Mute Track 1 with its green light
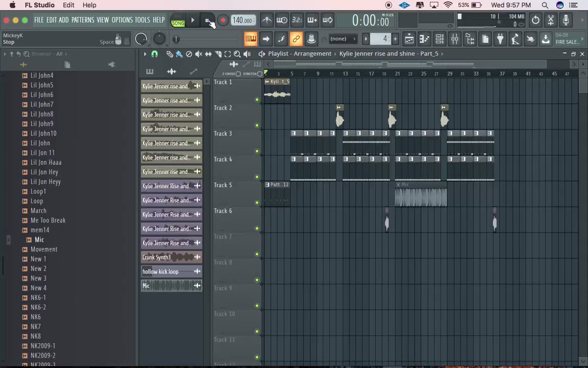 click(x=257, y=100)
